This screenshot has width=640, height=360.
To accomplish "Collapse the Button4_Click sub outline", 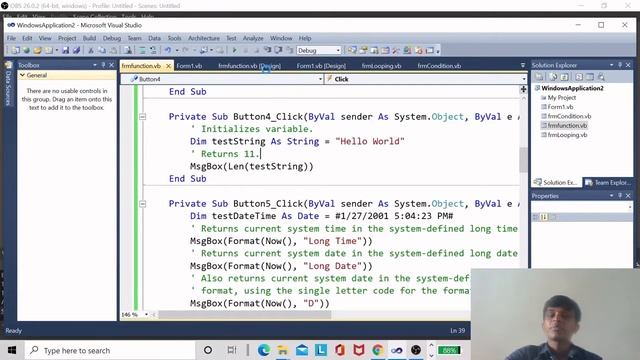I will point(142,117).
